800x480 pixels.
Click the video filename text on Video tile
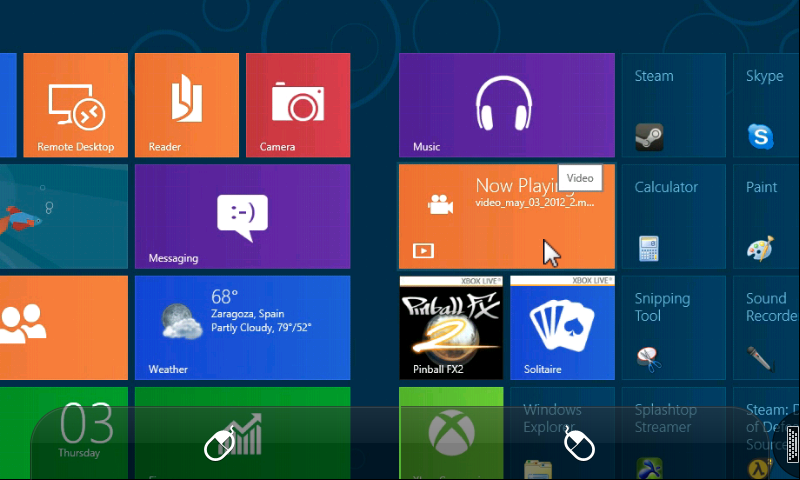535,203
